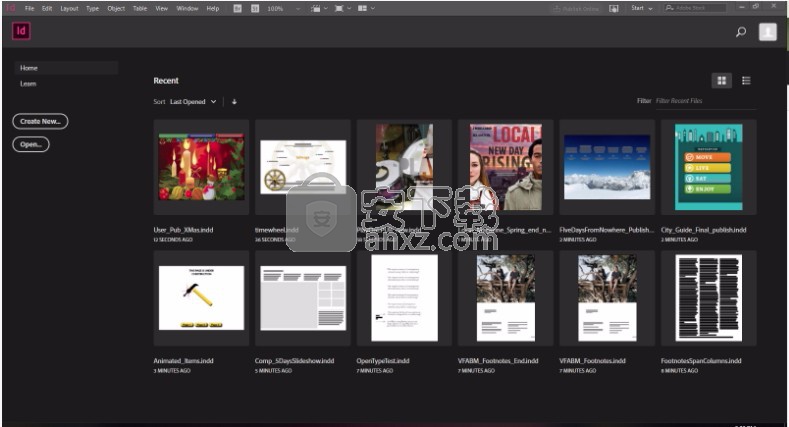Open the user profile avatar icon
Image resolution: width=789 pixels, height=427 pixels.
click(x=767, y=32)
